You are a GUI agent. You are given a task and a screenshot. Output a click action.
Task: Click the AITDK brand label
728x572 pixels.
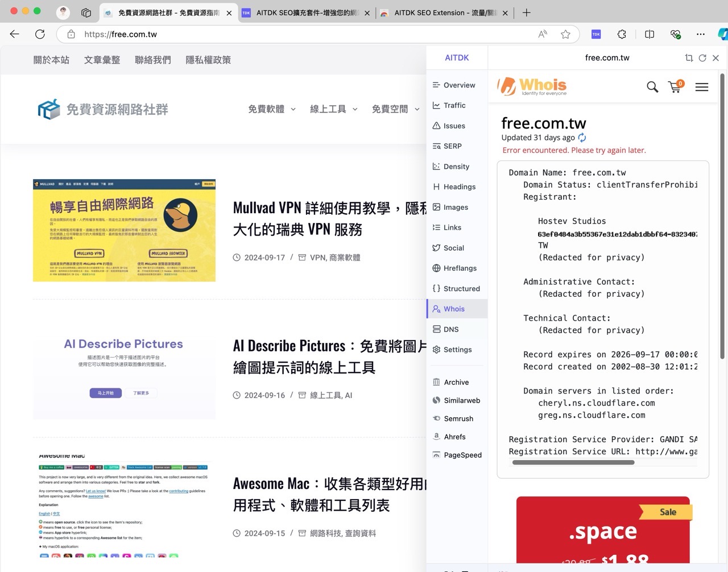[457, 58]
